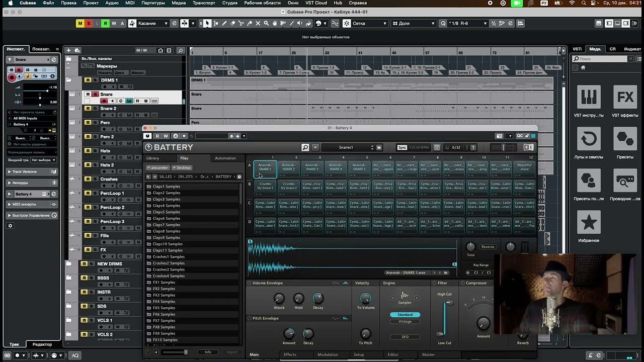Switch to the Library tab in Battery

152,158
